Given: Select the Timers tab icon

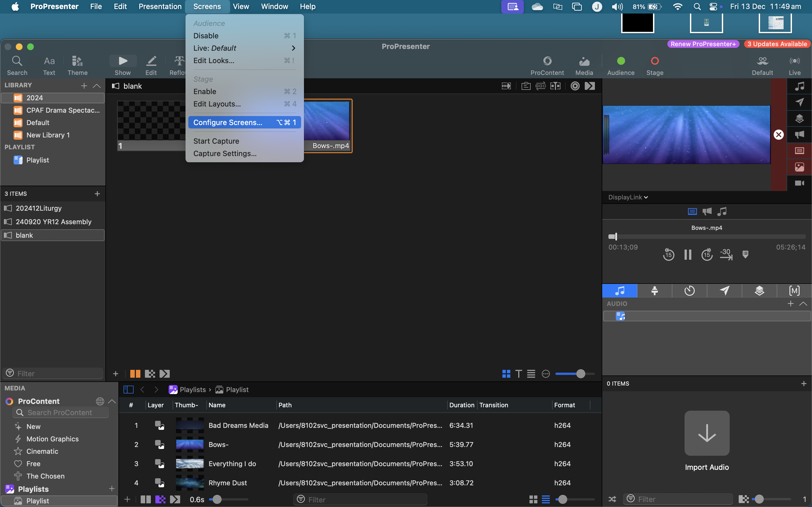Looking at the screenshot, I should [689, 290].
